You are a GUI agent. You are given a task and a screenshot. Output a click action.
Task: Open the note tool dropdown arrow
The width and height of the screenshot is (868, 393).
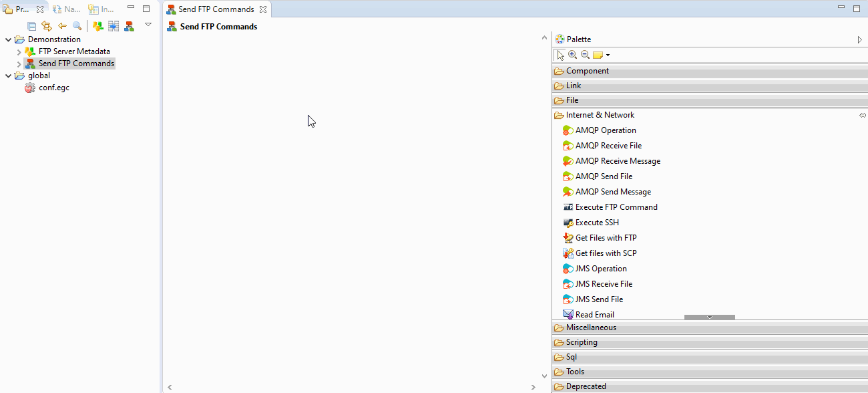click(607, 54)
